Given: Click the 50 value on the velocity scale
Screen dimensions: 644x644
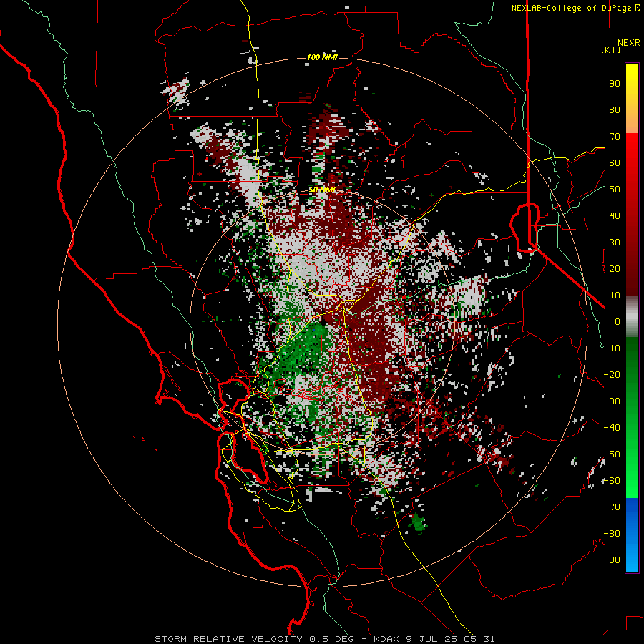Looking at the screenshot, I should coord(615,190).
